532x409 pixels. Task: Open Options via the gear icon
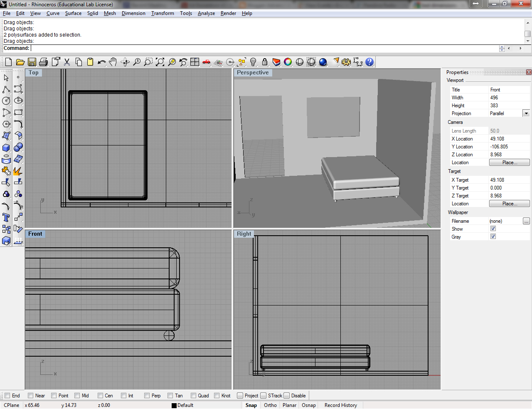tap(346, 62)
